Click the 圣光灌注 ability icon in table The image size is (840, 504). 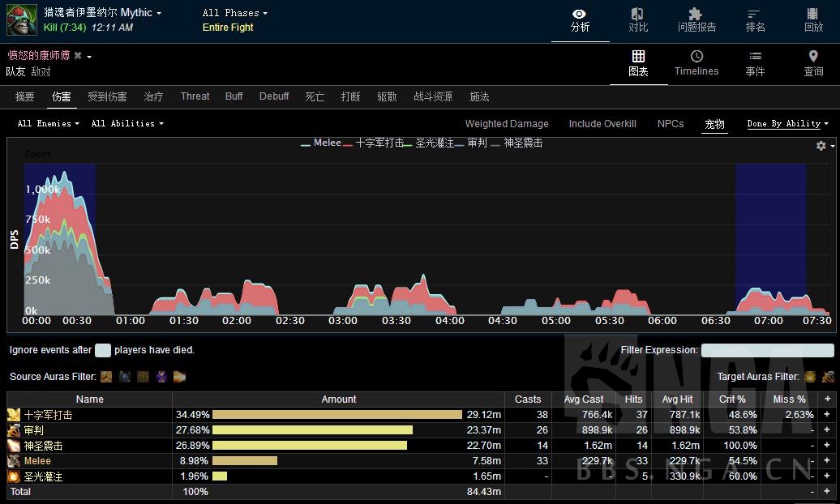click(x=14, y=476)
